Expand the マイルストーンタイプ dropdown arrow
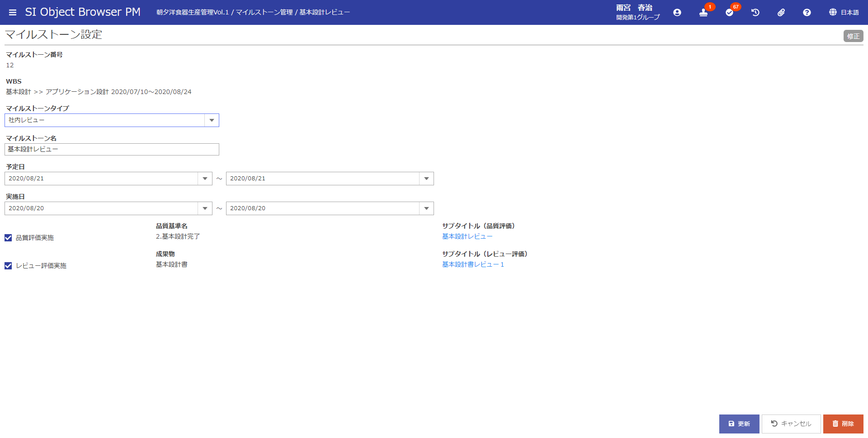Image resolution: width=868 pixels, height=438 pixels. click(212, 120)
